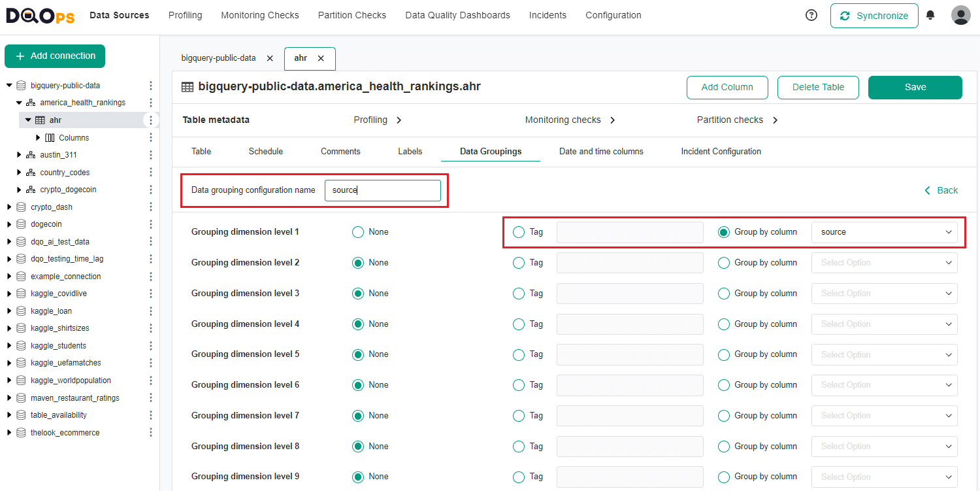Click the Tag text field for level 1
980x491 pixels.
tap(630, 232)
